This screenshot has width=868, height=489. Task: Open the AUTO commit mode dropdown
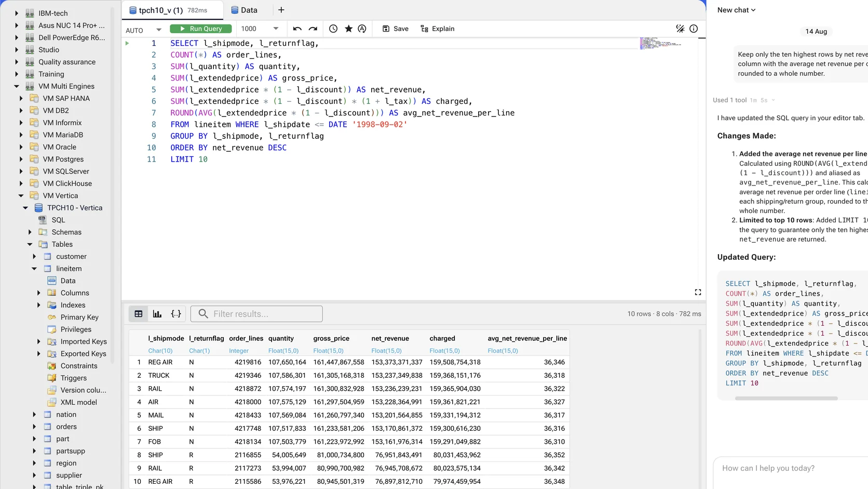point(144,30)
